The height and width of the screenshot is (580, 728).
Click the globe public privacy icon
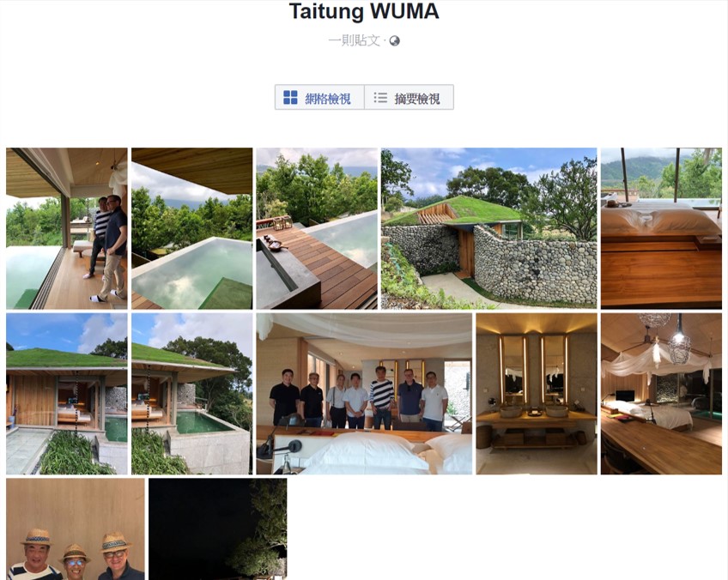coord(395,41)
